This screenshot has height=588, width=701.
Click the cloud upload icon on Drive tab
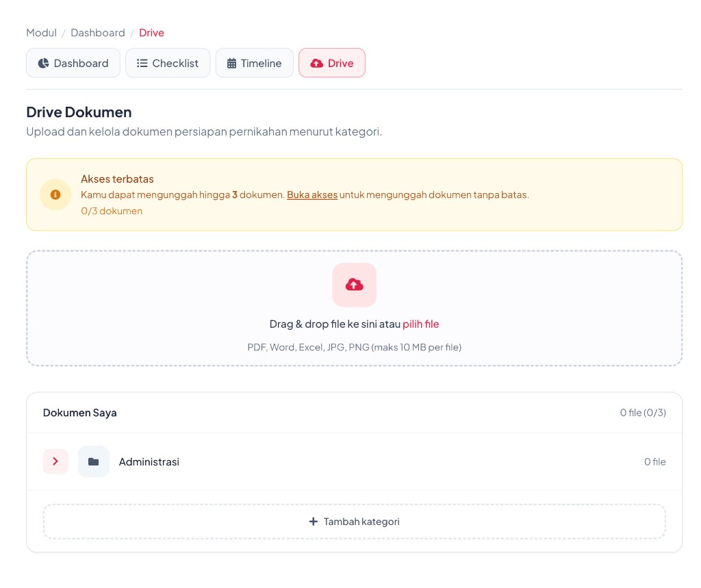coord(316,63)
